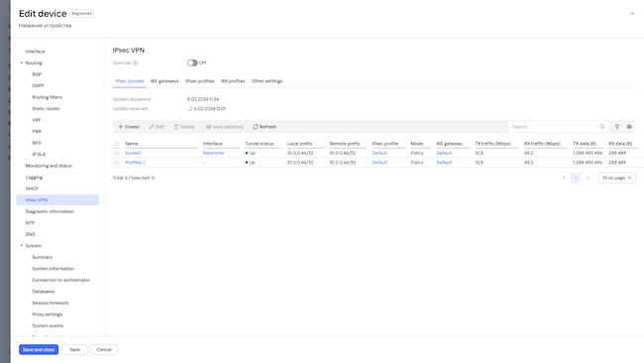Switch to IKE profiles tab
The height and width of the screenshot is (363, 644).
[x=233, y=81]
